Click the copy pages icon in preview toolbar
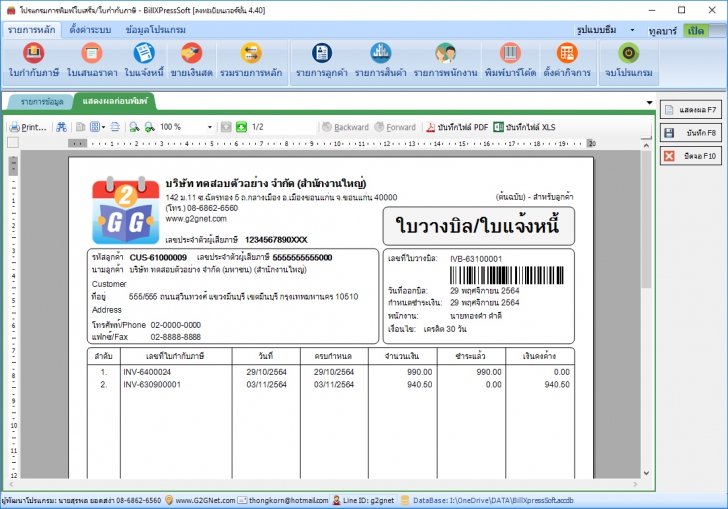Screen dimensions: 728x509 [81, 127]
